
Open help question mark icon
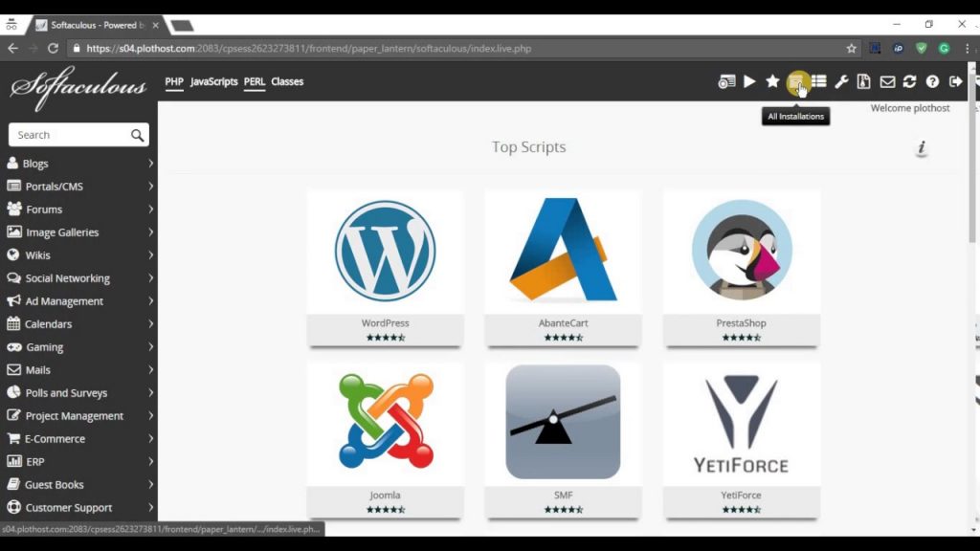point(932,81)
